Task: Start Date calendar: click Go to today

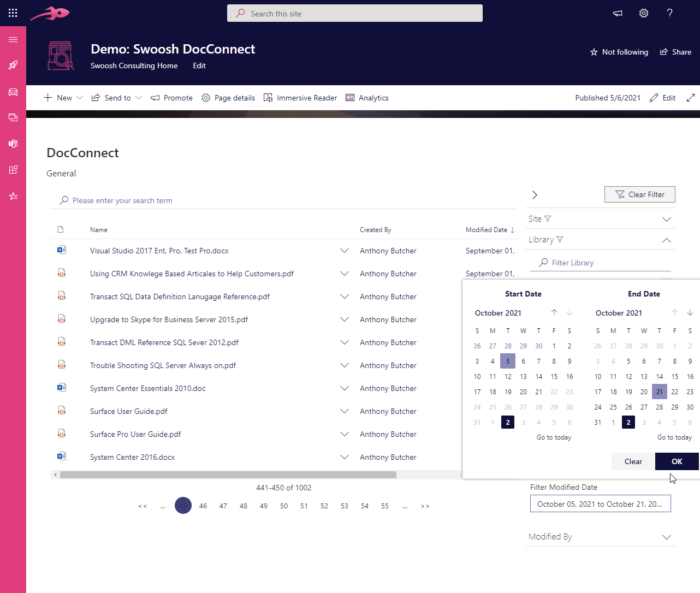Action: point(554,437)
